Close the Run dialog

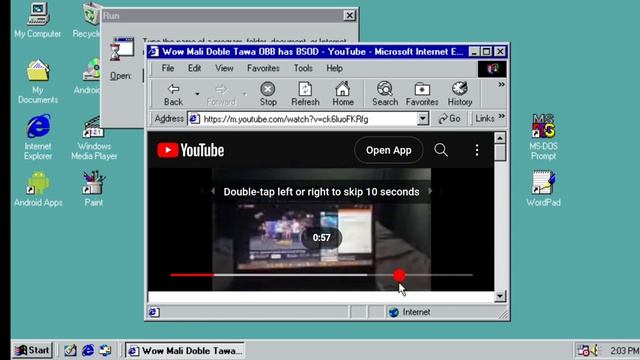pyautogui.click(x=349, y=16)
